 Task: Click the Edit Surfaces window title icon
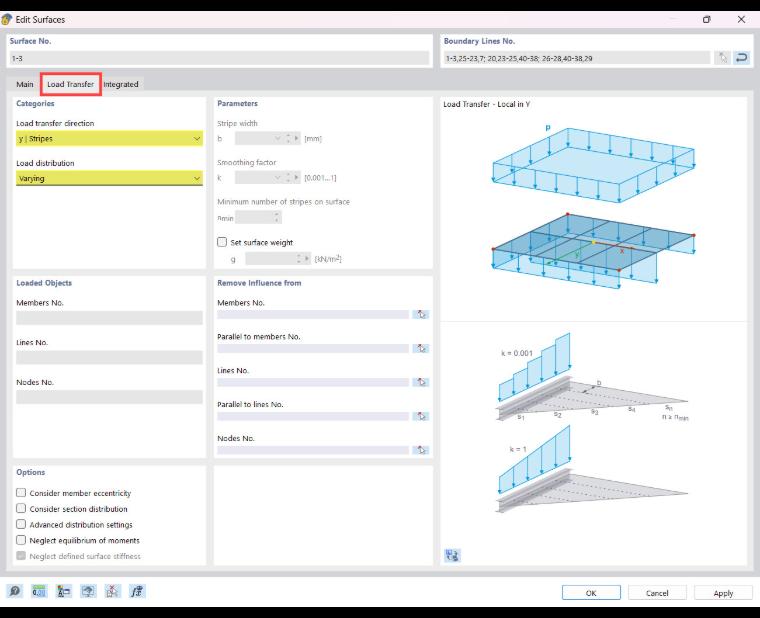(7, 19)
